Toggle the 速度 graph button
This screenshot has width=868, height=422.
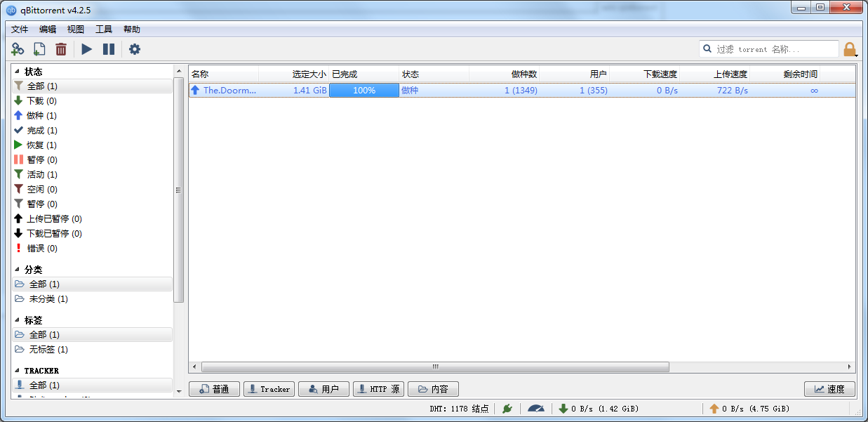829,389
